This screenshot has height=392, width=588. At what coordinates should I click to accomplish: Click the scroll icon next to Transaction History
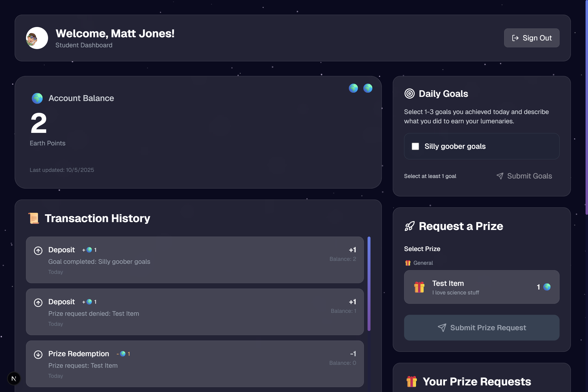point(34,218)
